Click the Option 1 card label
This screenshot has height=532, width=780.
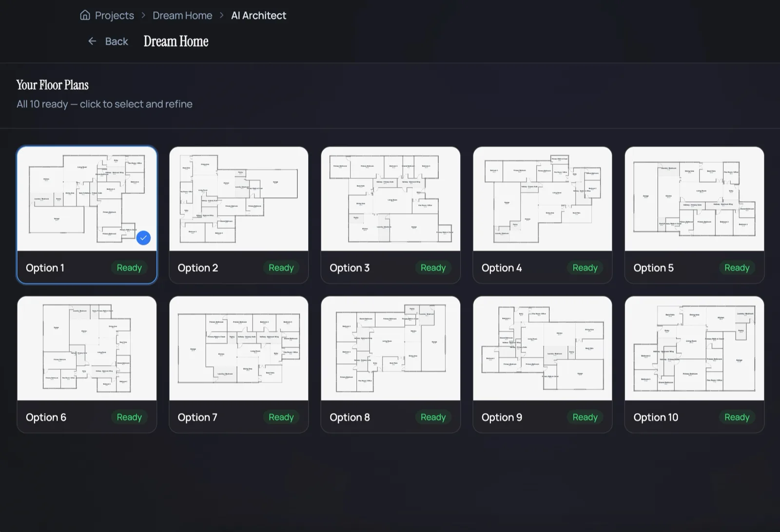45,267
